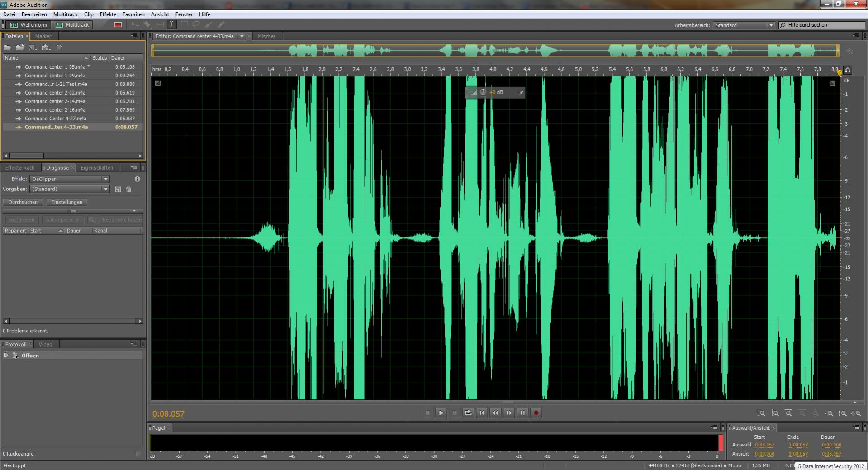The width and height of the screenshot is (868, 470).
Task: Switch to the Video tab
Action: [45, 344]
